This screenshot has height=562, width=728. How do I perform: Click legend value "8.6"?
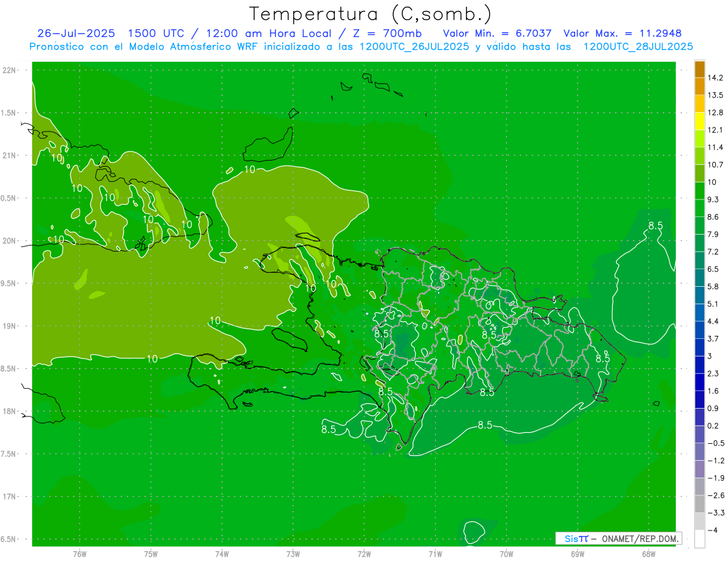click(713, 217)
